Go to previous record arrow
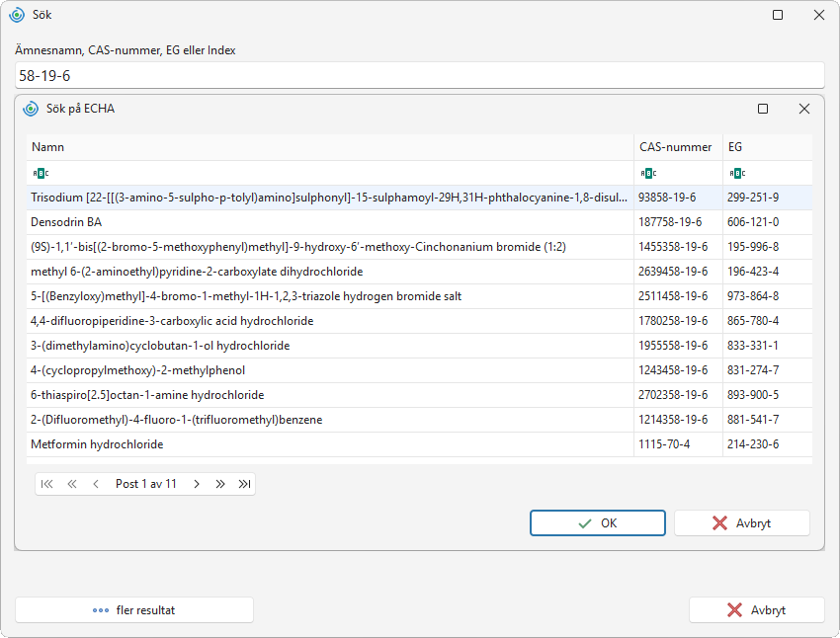Viewport: 840px width, 638px height. tap(96, 484)
